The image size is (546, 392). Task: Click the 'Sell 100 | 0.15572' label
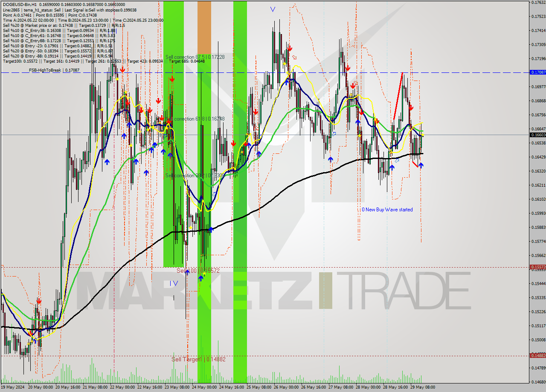tap(198, 271)
